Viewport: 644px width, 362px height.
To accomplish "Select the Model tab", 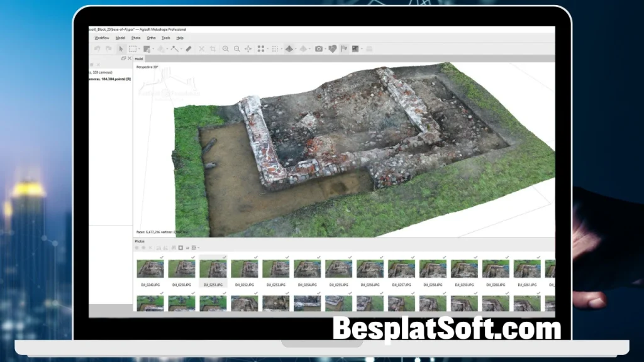I will click(138, 58).
